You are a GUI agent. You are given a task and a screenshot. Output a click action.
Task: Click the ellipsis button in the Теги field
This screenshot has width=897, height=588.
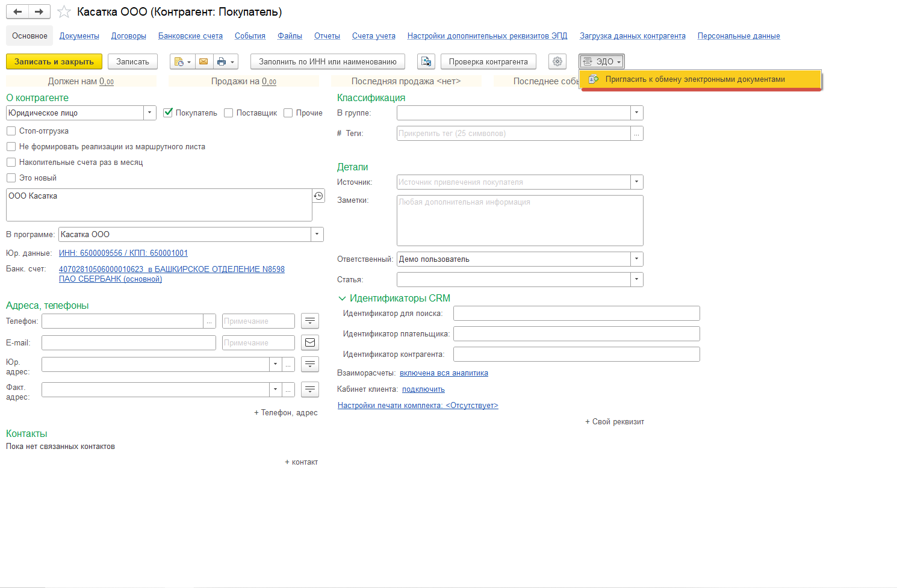(637, 134)
